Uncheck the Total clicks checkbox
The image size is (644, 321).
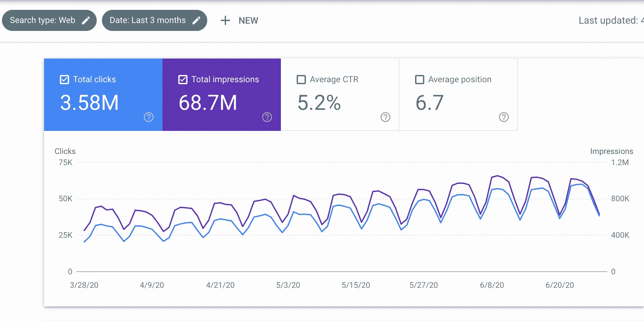click(x=64, y=80)
